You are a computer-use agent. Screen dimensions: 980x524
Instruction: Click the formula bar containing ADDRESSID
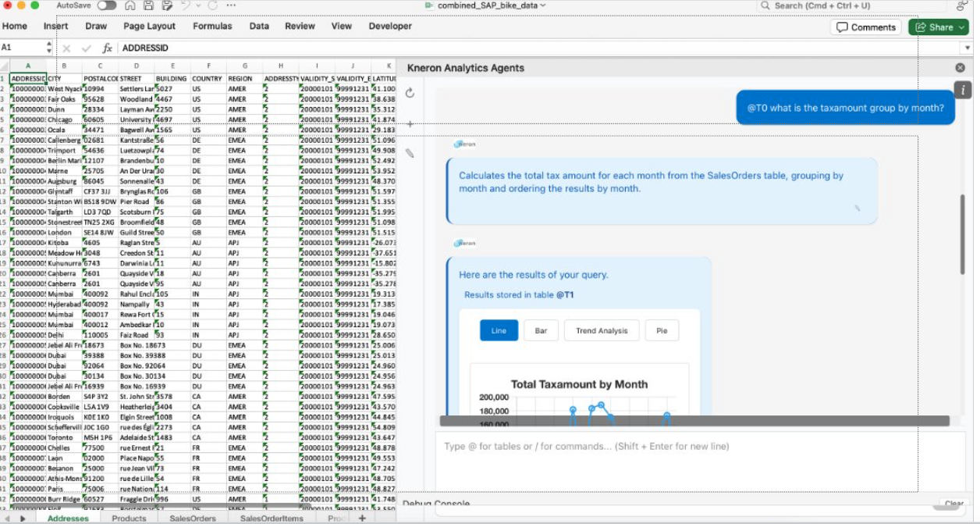[x=538, y=48]
